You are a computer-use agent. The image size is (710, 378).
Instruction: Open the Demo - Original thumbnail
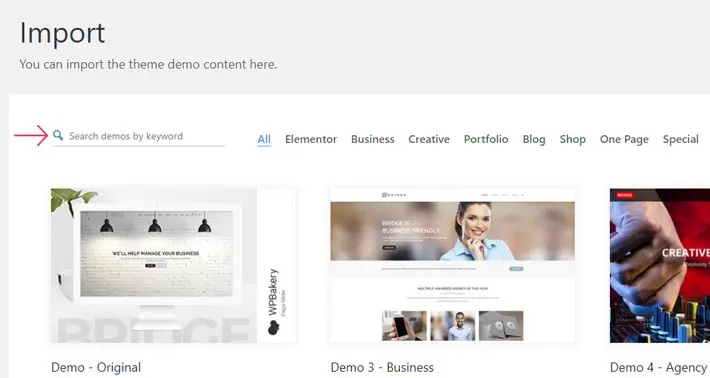173,265
